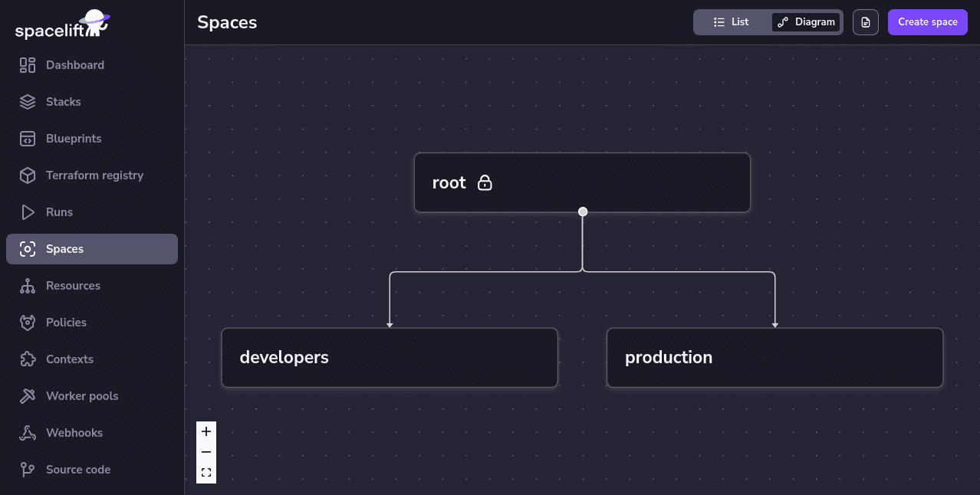The image size is (980, 495).
Task: Open the Stacks section in sidebar
Action: click(x=64, y=101)
